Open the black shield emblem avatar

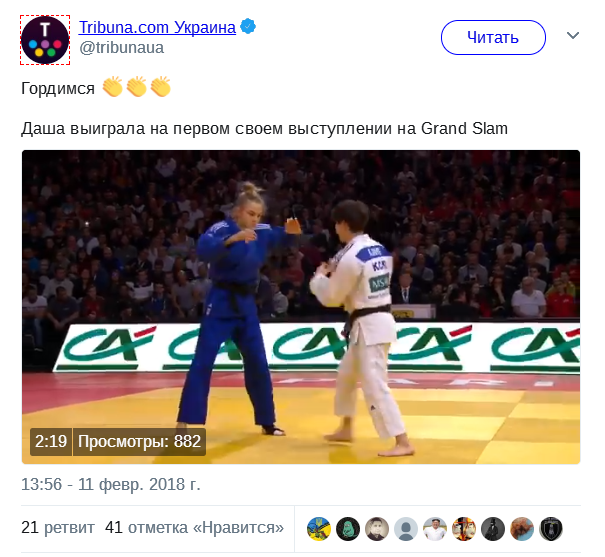click(551, 529)
